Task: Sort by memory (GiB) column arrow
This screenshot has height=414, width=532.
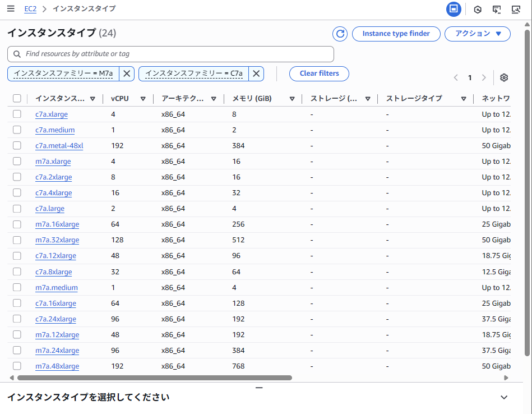Action: click(292, 99)
